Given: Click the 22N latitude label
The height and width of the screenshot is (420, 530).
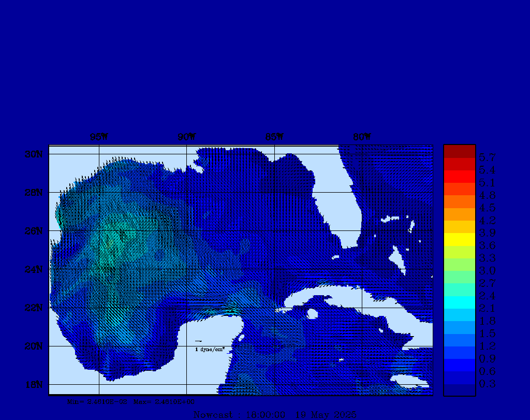Looking at the screenshot, I should point(35,308).
